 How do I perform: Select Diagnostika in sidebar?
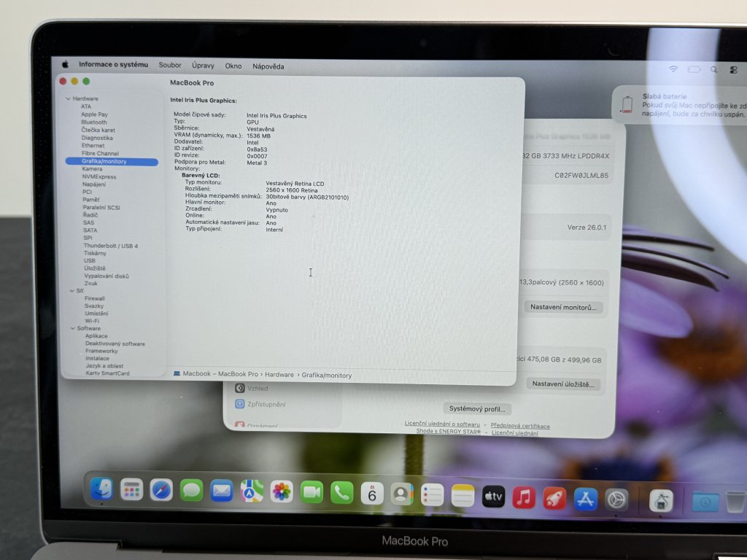pyautogui.click(x=97, y=138)
